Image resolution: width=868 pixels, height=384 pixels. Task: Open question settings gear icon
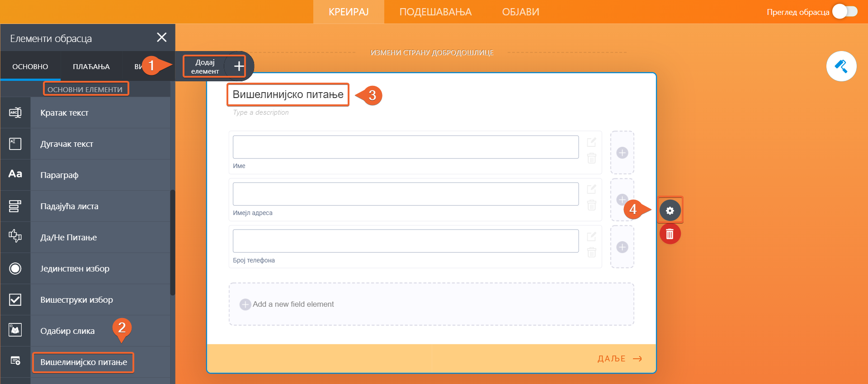[670, 211]
